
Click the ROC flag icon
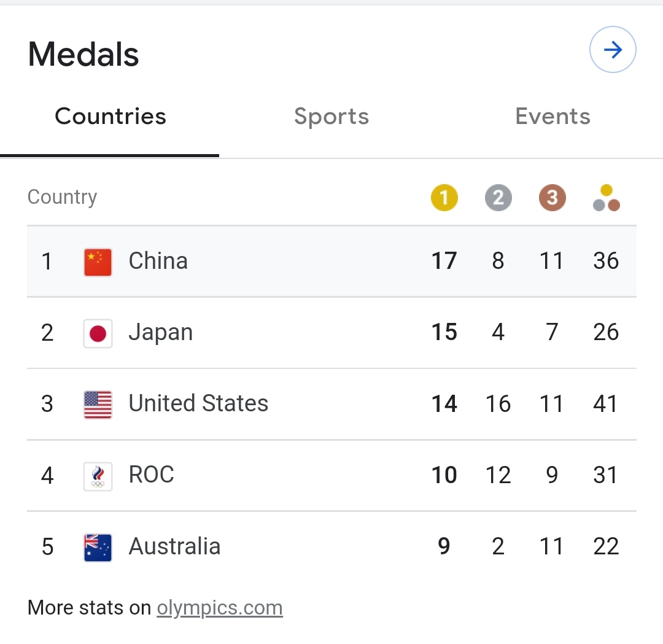pos(98,476)
